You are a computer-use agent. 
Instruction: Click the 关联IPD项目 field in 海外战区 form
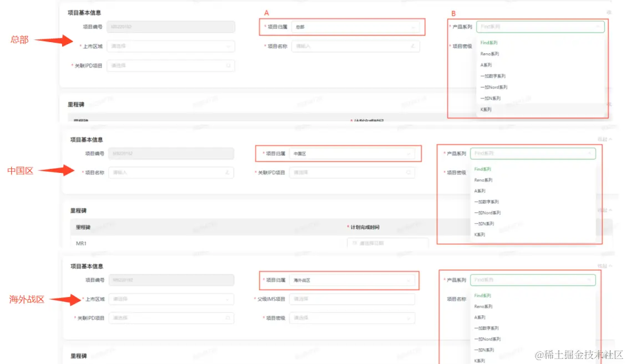171,318
